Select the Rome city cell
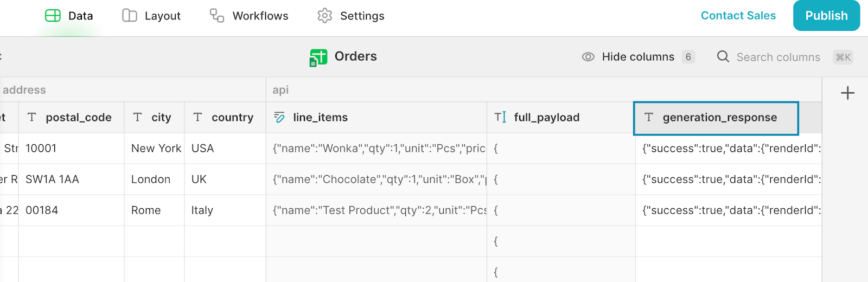868x282 pixels. pos(155,210)
